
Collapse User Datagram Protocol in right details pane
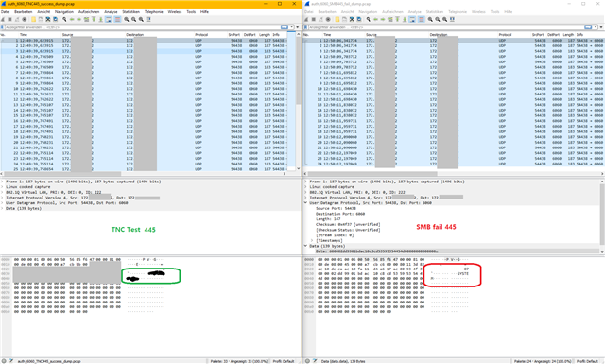point(306,203)
